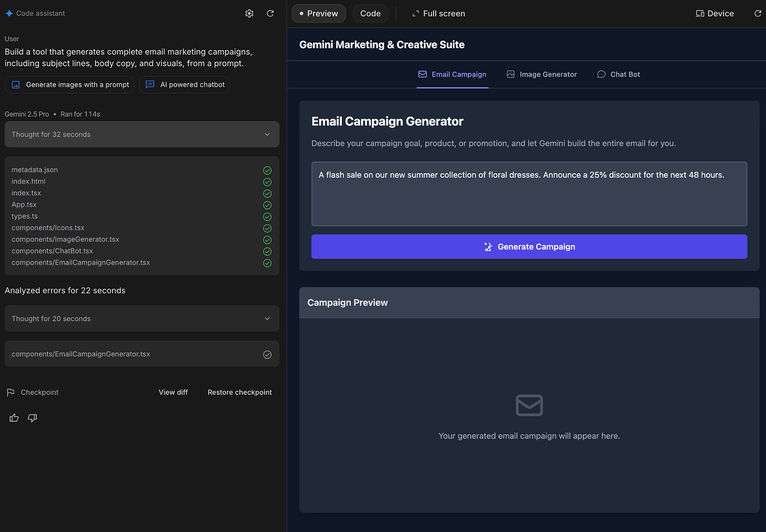Click the green check next to components/Icons.tsx
Image resolution: width=766 pixels, height=532 pixels.
[267, 228]
